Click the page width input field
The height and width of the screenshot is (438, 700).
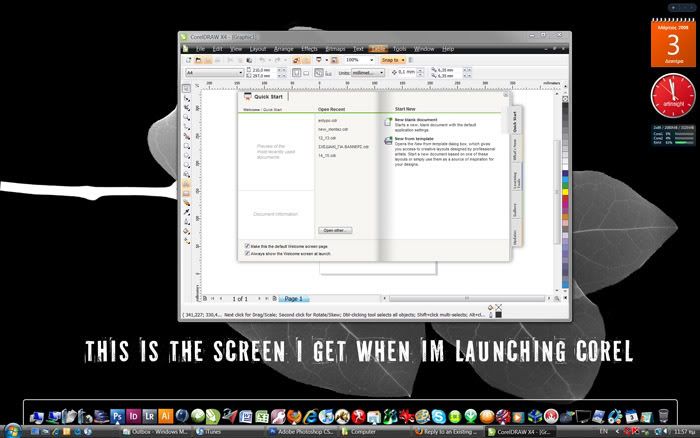click(264, 70)
